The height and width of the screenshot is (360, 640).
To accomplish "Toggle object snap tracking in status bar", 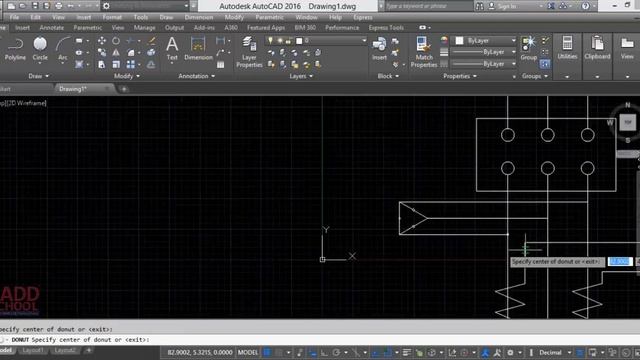I will [x=376, y=352].
